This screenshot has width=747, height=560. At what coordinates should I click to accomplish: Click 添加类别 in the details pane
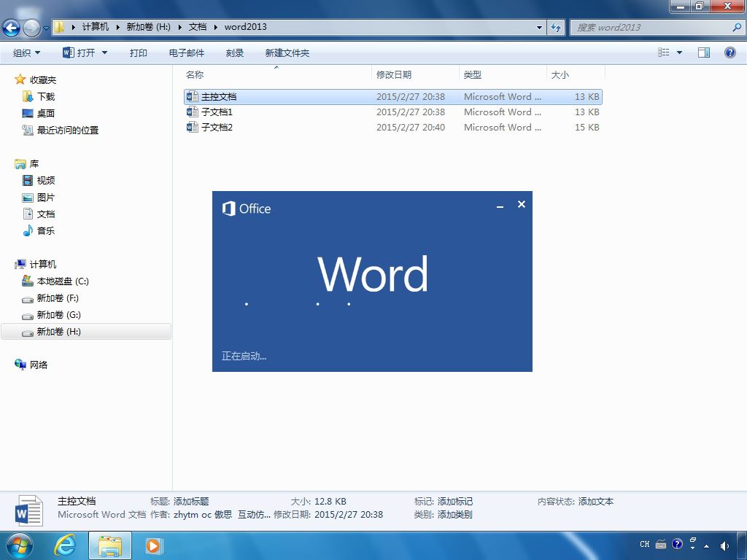pyautogui.click(x=455, y=514)
